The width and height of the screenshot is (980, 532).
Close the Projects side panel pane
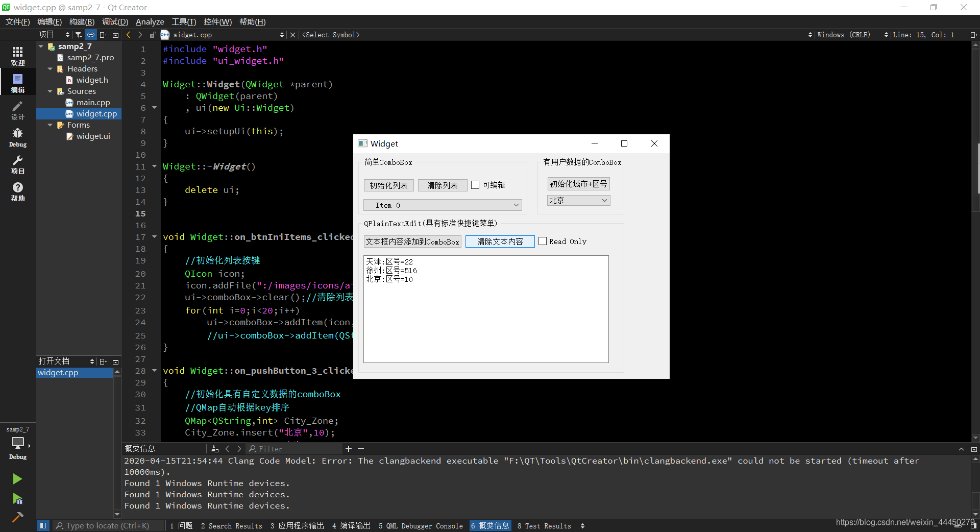(x=116, y=35)
